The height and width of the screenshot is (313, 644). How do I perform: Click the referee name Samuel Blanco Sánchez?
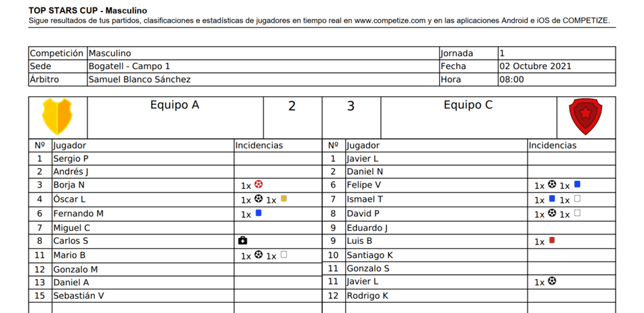[140, 79]
